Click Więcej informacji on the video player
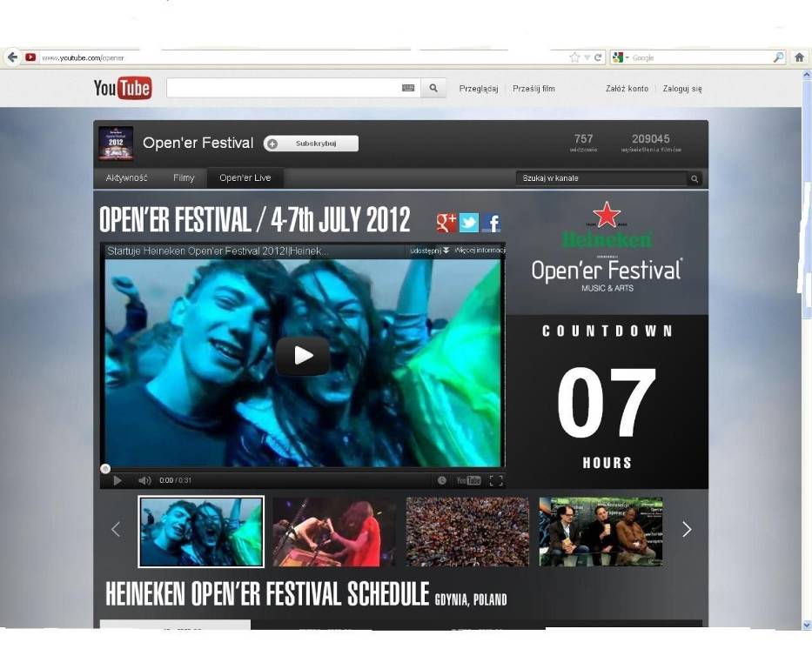This screenshot has height=649, width=812. coord(480,251)
